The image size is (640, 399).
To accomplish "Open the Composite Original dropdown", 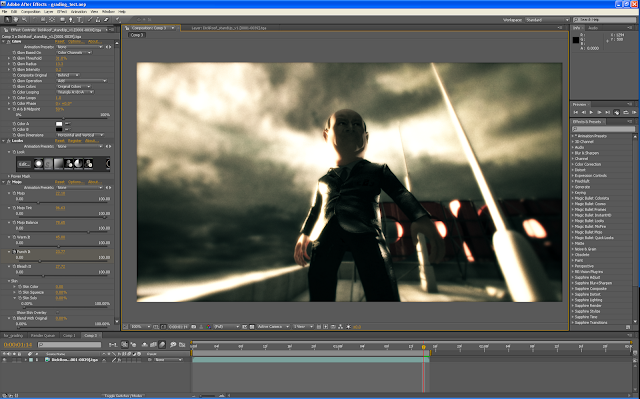I will [68, 75].
